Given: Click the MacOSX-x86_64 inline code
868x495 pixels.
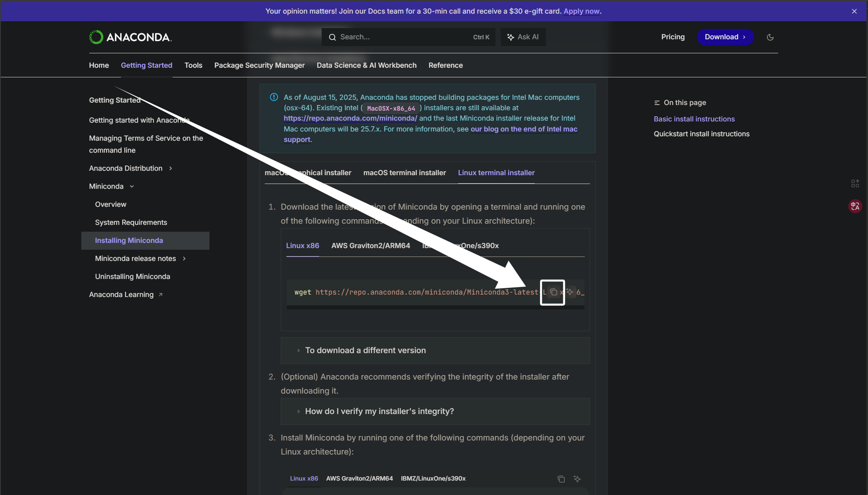Looking at the screenshot, I should tap(391, 108).
